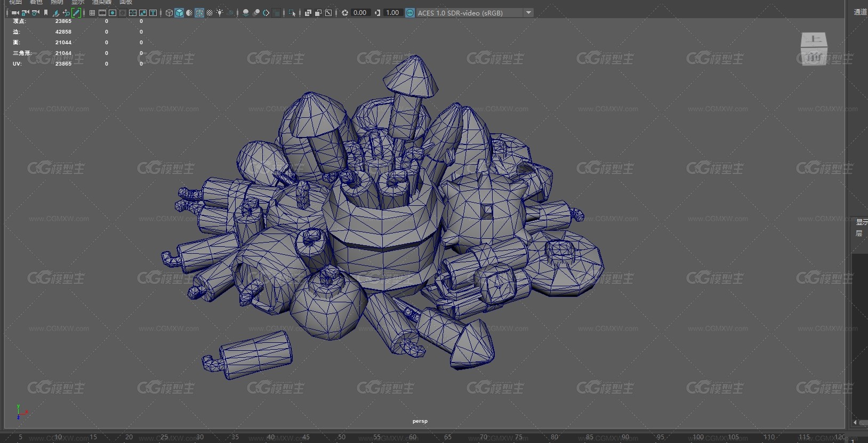Toggle the Safe Title display
Image resolution: width=868 pixels, height=443 pixels.
(153, 13)
